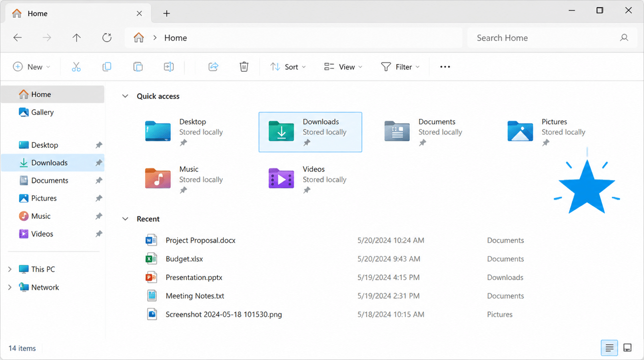Open the New dropdown menu
Viewport: 644px width, 360px height.
[x=31, y=67]
